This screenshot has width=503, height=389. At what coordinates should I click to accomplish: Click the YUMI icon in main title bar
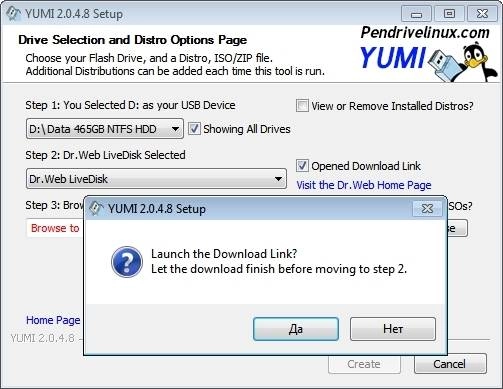13,14
